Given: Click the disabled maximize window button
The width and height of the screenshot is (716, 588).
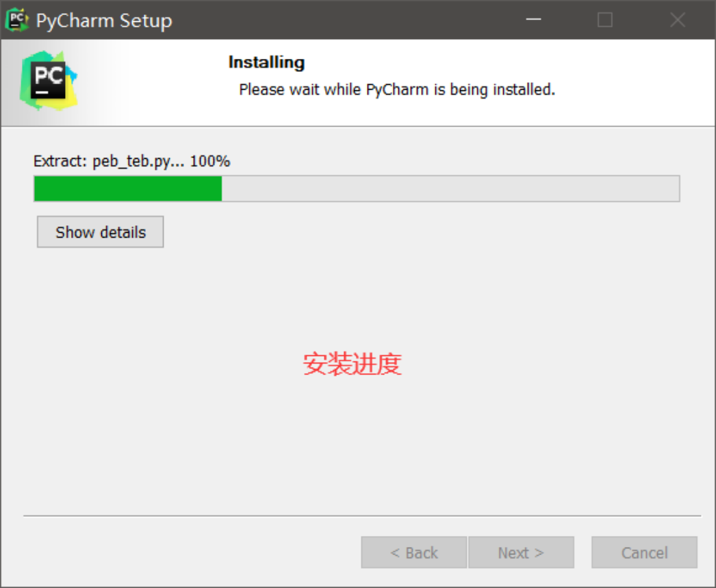Looking at the screenshot, I should coord(605,20).
